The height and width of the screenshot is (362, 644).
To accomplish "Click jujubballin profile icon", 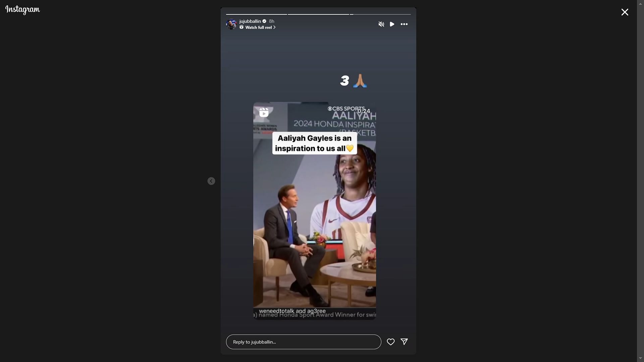I will (x=231, y=24).
